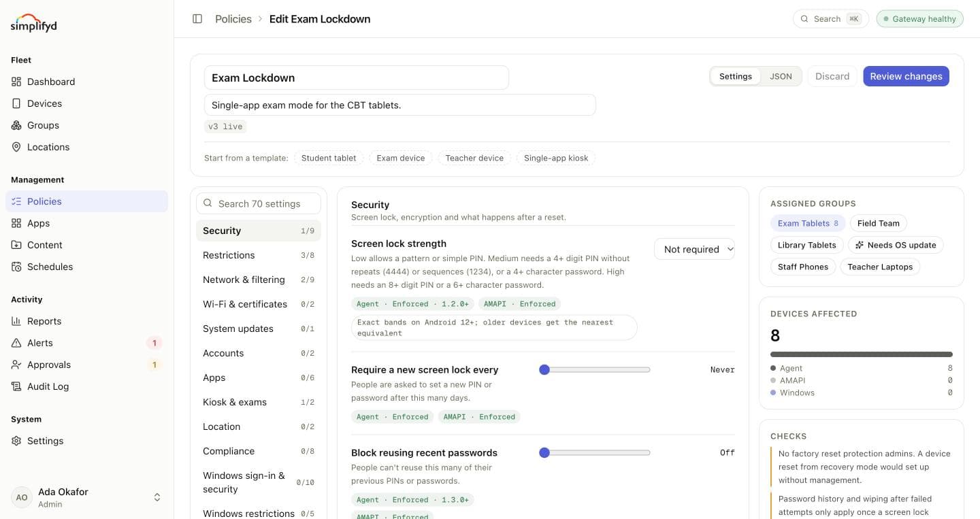Open system Settings in the sidebar
Image resolution: width=980 pixels, height=519 pixels.
[86, 441]
